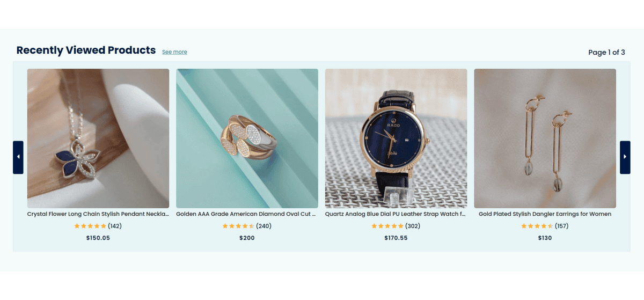Click the $200 price
This screenshot has width=644, height=300.
tap(247, 238)
